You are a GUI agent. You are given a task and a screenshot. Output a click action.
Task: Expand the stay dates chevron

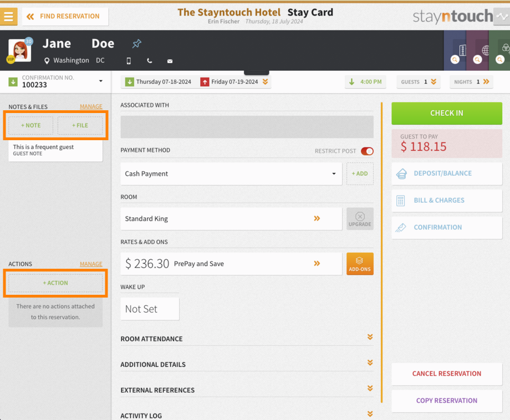tap(266, 81)
